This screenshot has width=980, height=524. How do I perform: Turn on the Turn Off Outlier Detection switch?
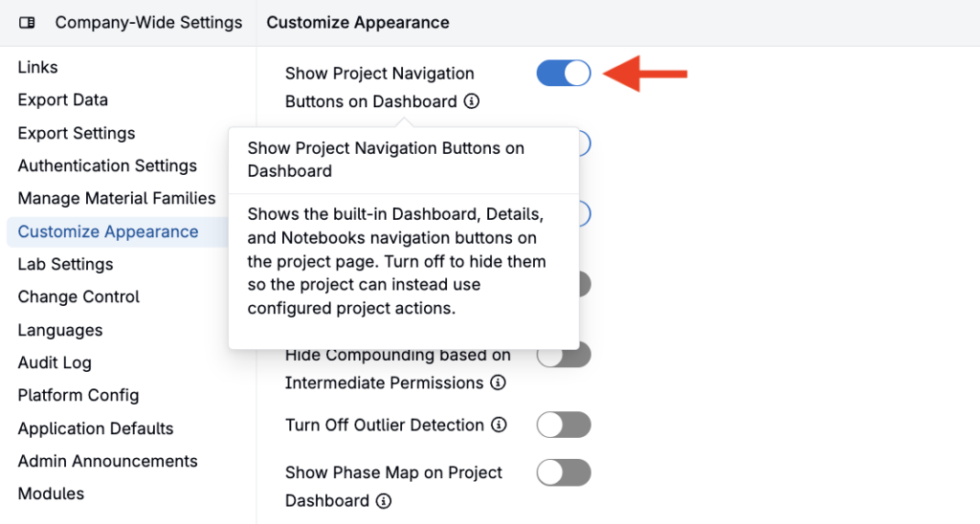click(x=563, y=425)
